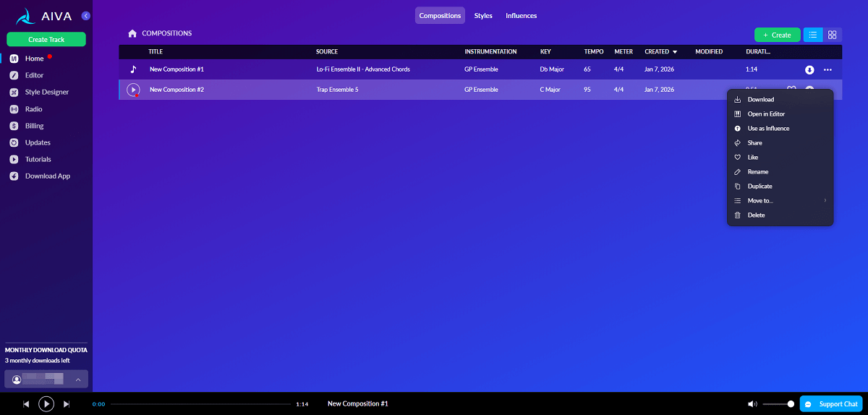868x415 pixels.
Task: Click the green Create Track button
Action: (46, 39)
